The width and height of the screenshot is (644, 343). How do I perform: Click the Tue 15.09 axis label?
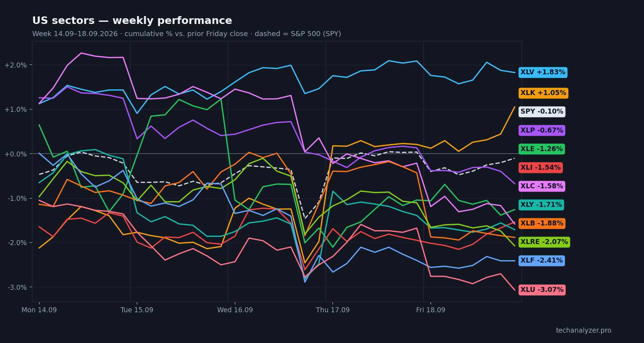click(x=137, y=310)
